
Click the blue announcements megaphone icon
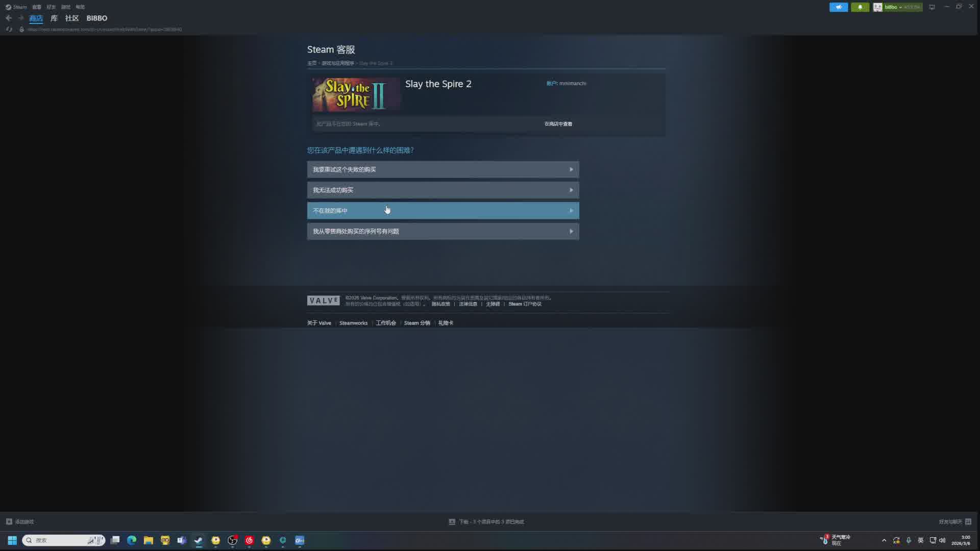pyautogui.click(x=838, y=7)
